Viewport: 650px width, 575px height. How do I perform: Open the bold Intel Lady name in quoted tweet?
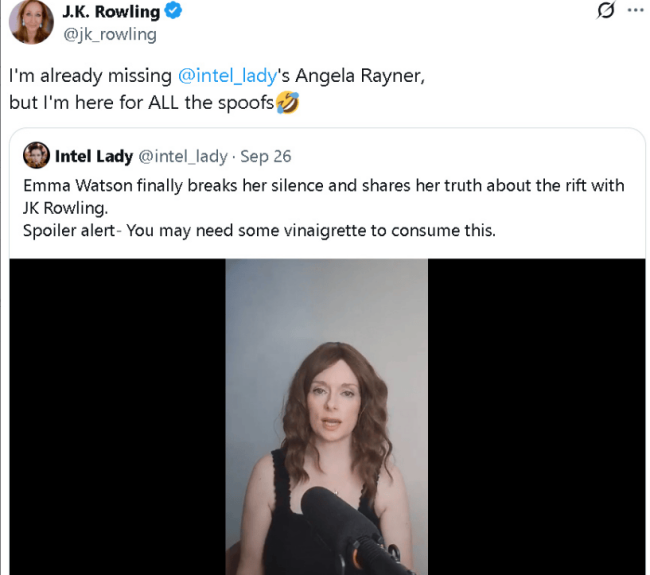(x=94, y=156)
